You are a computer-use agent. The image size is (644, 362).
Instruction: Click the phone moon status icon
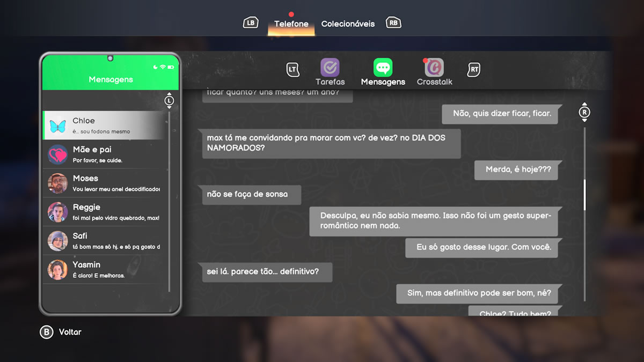click(156, 67)
